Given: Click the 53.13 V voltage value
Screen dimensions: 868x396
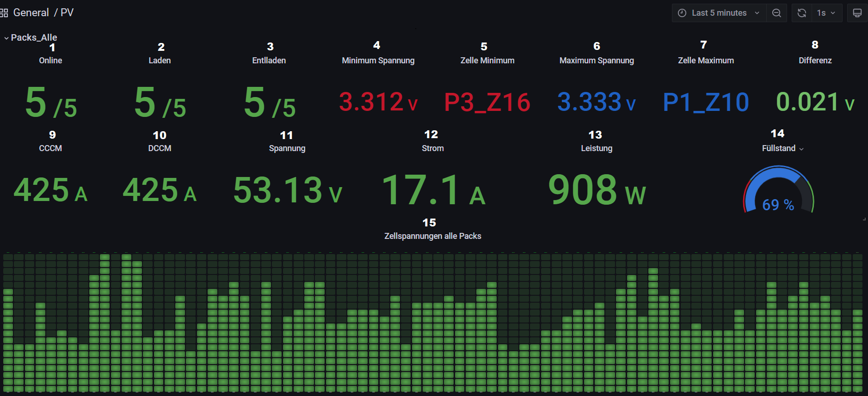Looking at the screenshot, I should pyautogui.click(x=287, y=190).
